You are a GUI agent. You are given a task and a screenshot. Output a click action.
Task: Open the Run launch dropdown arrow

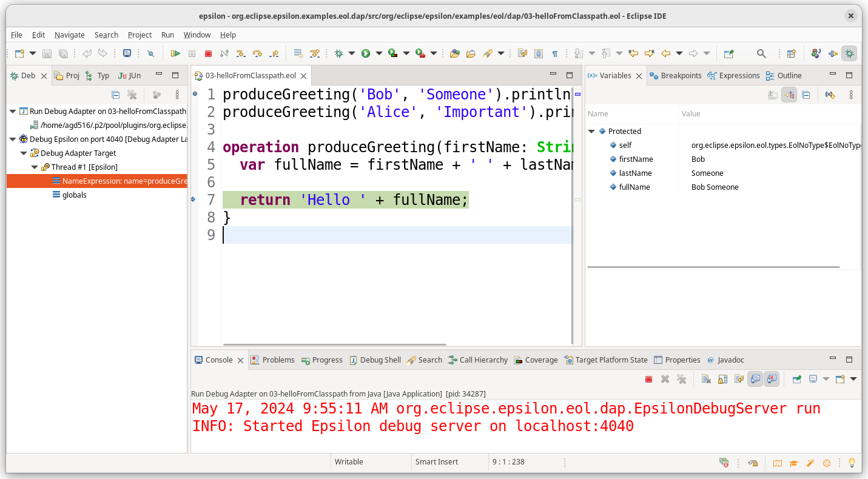pos(379,53)
